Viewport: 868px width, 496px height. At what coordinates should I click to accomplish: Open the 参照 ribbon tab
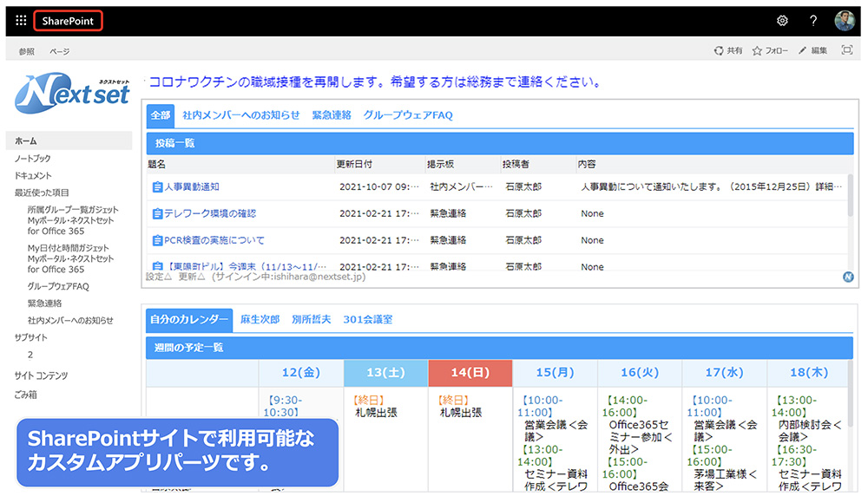pyautogui.click(x=27, y=52)
